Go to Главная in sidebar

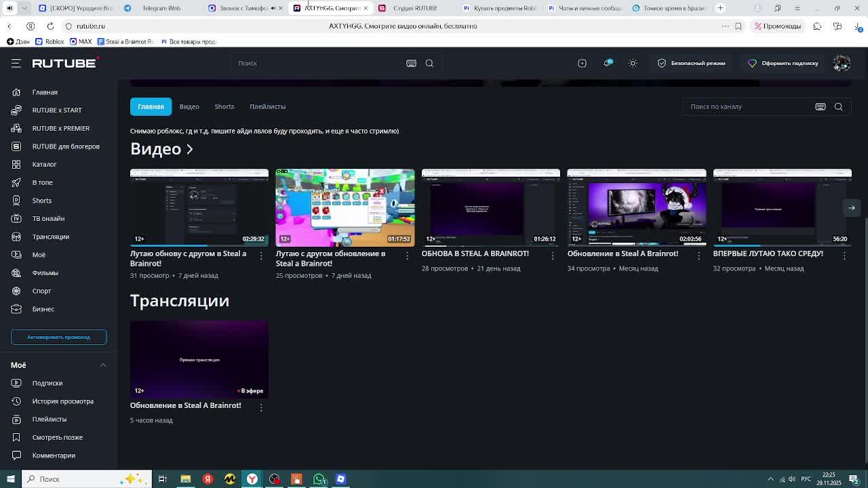click(x=45, y=92)
